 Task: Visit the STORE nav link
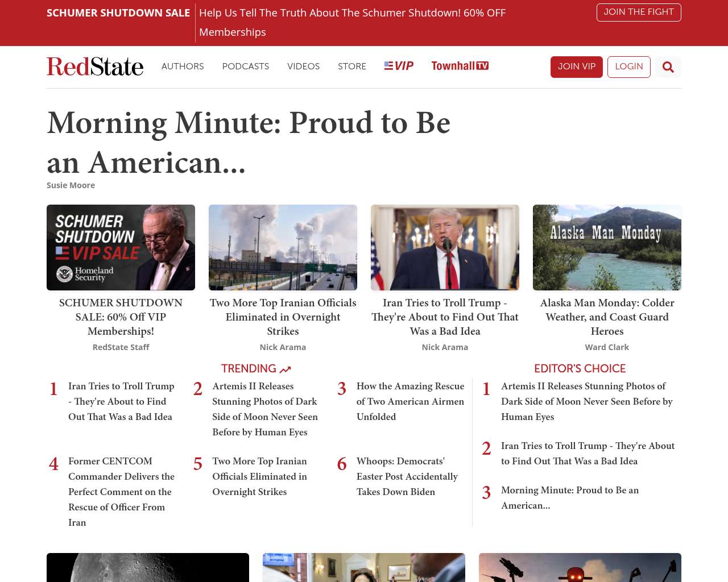point(351,66)
